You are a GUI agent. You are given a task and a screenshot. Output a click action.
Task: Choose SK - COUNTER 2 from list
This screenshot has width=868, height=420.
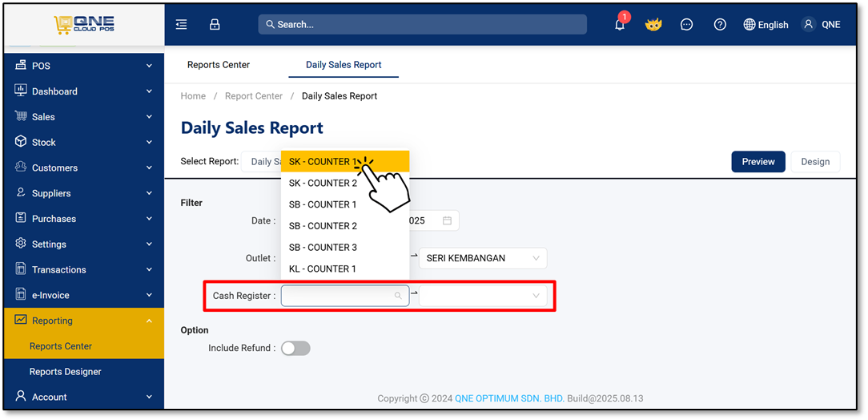click(x=345, y=183)
